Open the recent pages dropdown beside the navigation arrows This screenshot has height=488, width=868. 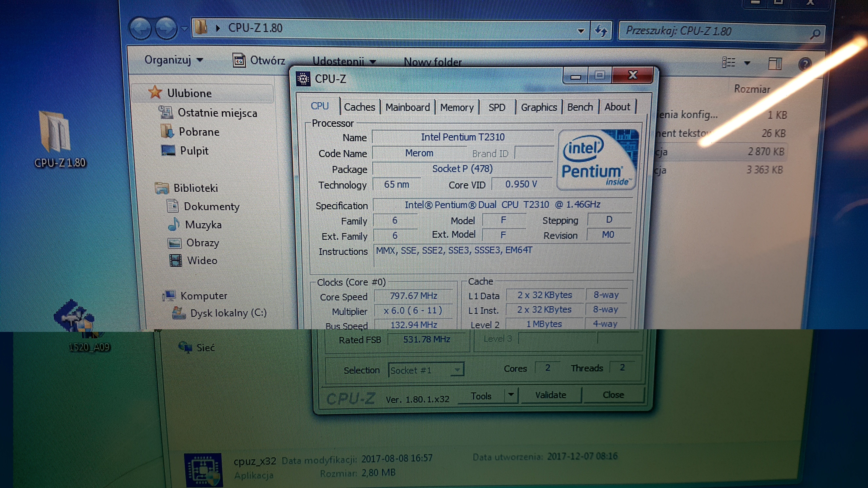pyautogui.click(x=184, y=29)
